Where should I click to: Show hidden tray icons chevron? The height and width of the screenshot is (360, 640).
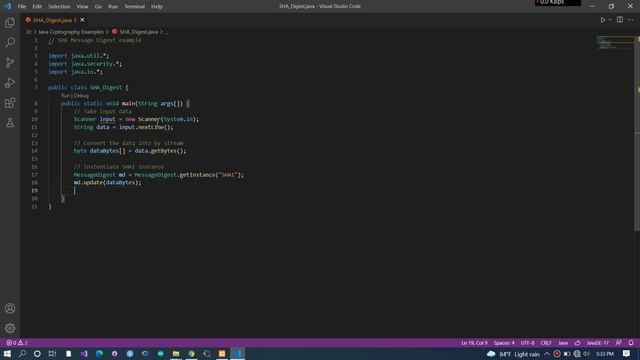547,354
